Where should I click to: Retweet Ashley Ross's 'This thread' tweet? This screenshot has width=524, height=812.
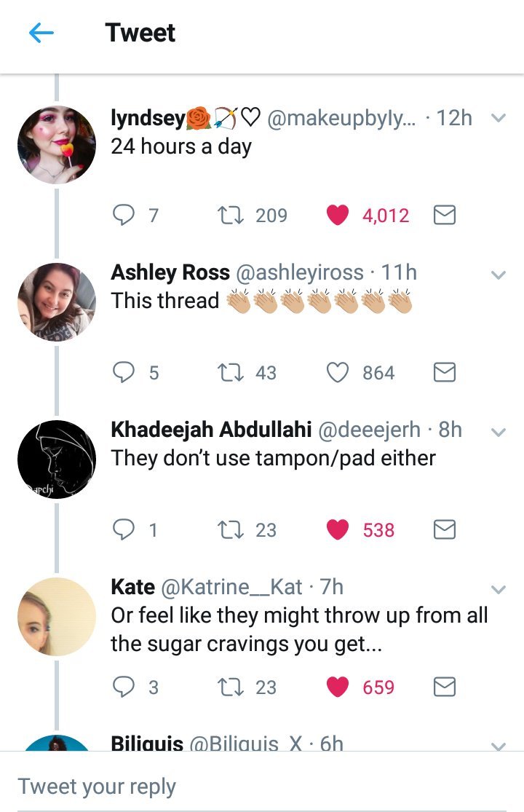[x=229, y=373]
